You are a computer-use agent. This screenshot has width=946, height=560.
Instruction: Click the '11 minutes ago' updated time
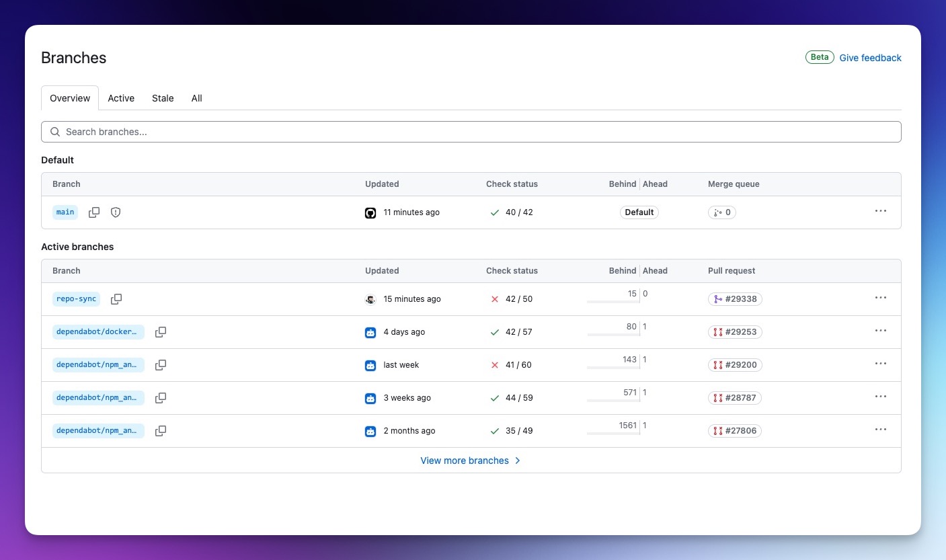coord(411,212)
